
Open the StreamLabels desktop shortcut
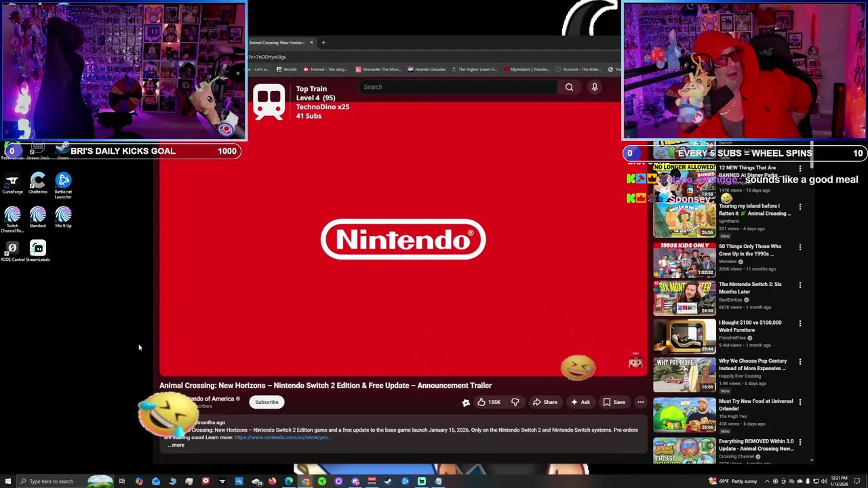38,251
